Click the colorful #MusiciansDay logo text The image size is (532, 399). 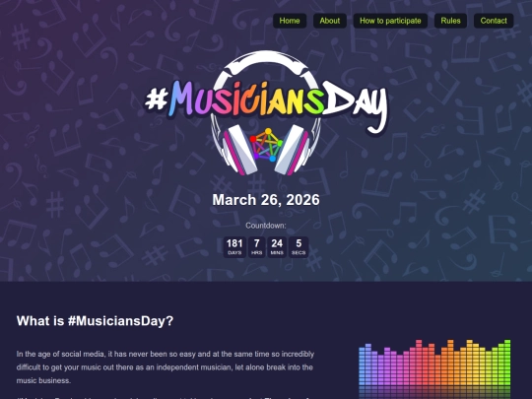(x=266, y=101)
